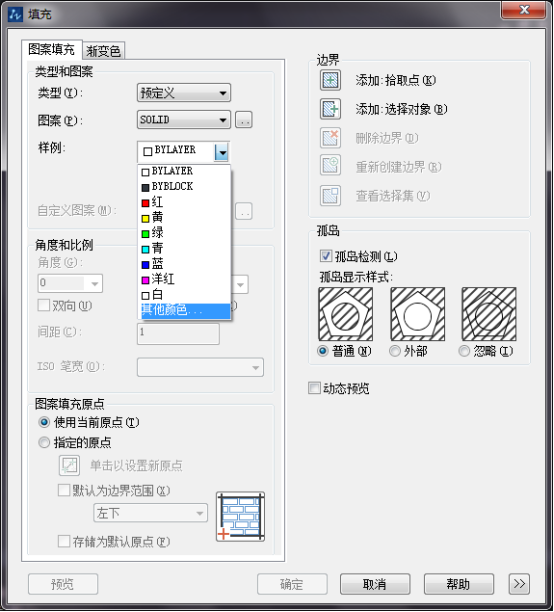Click the 取消 cancel button
This screenshot has width=554, height=612.
pos(375,584)
